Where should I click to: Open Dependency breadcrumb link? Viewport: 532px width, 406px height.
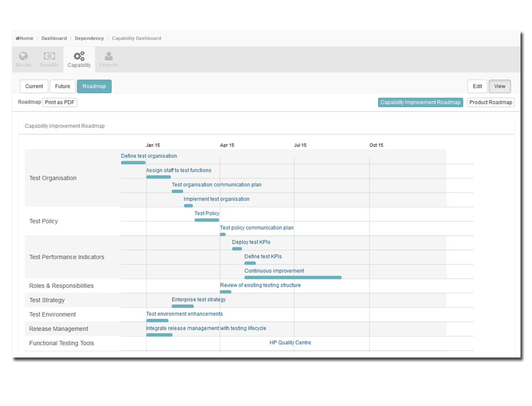89,38
